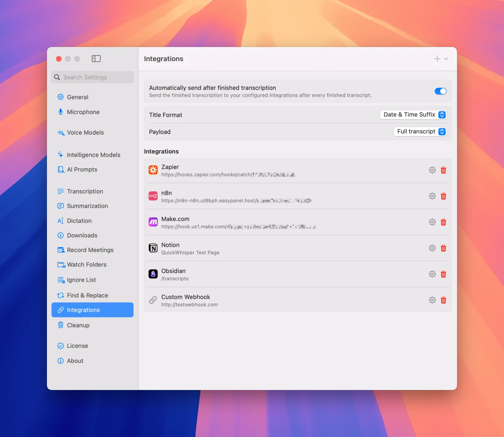This screenshot has height=437, width=504.
Task: Delete the Zapier integration
Action: point(443,170)
